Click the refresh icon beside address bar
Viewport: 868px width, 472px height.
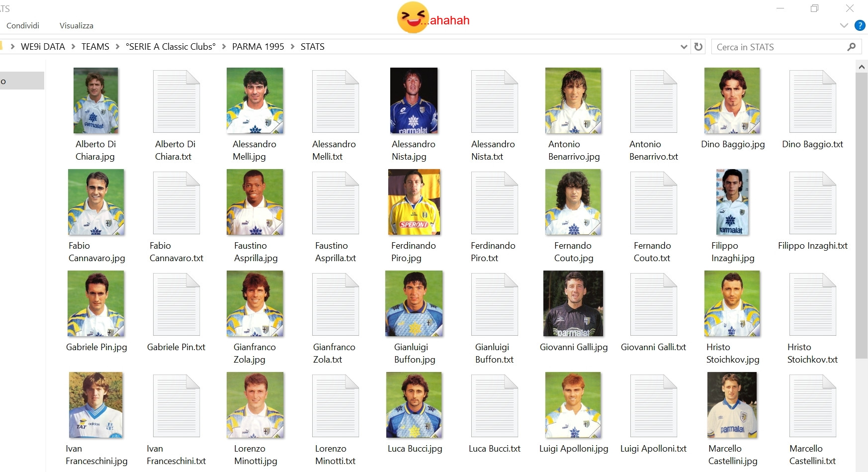698,47
